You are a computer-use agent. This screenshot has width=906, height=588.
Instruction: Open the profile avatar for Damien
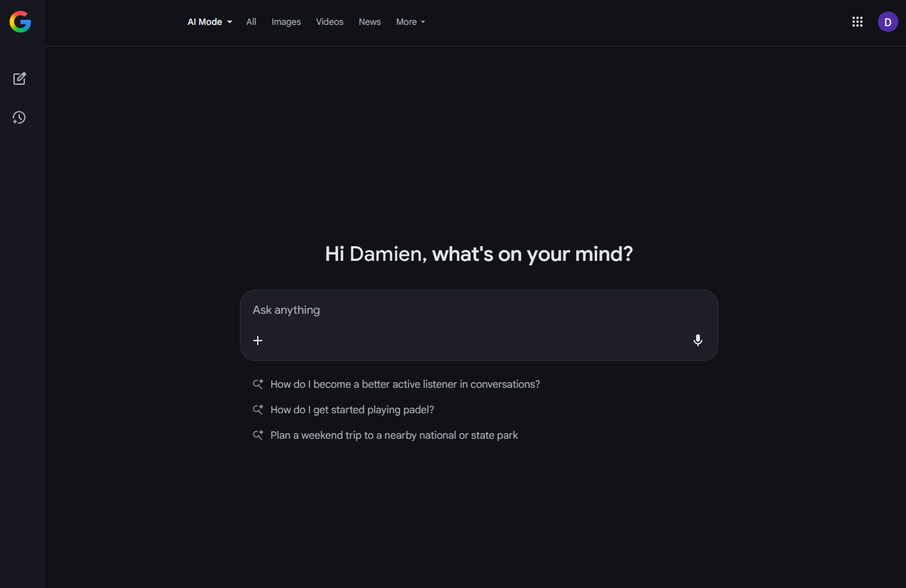pos(887,21)
